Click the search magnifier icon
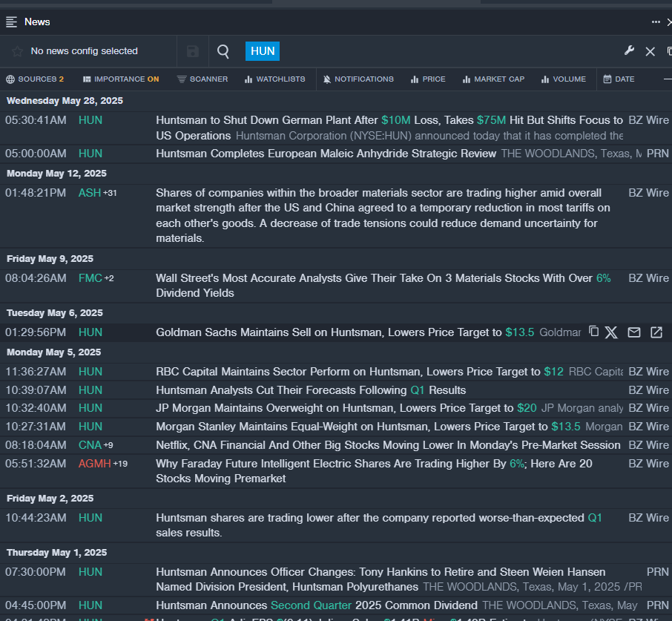 (x=223, y=51)
